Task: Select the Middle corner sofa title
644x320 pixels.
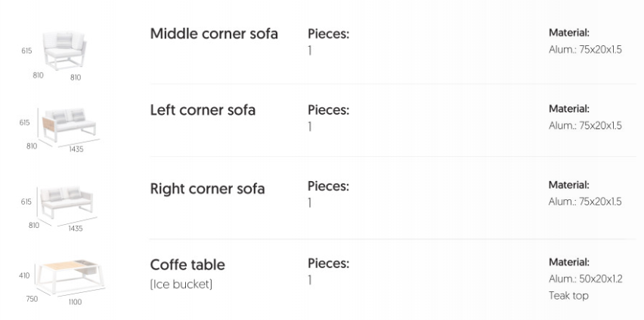Action: pyautogui.click(x=214, y=34)
